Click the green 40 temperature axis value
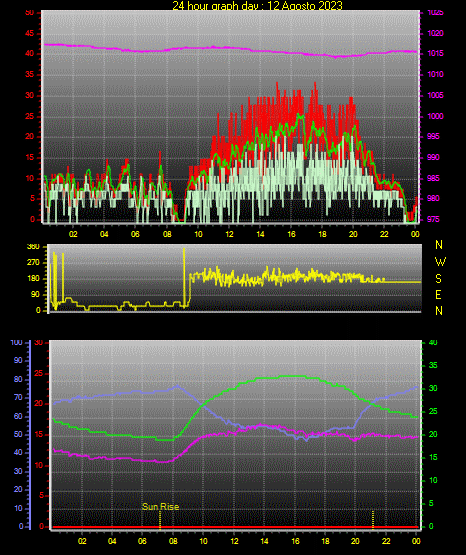 [x=433, y=342]
